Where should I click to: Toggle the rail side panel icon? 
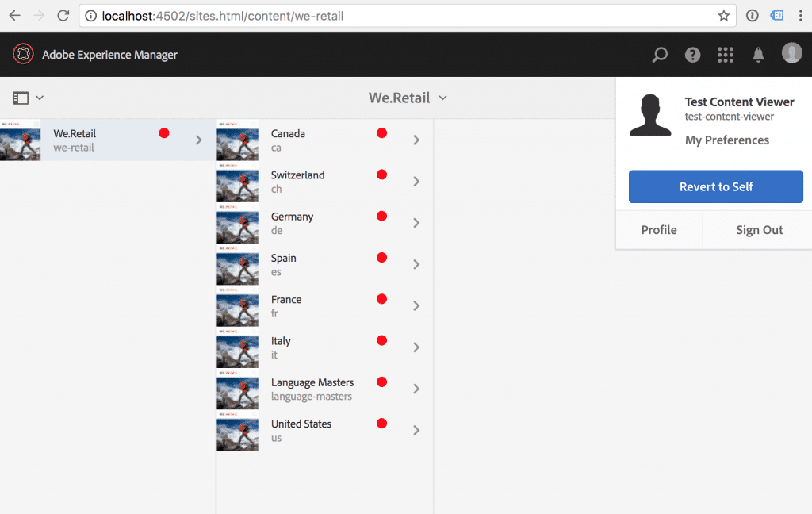pos(21,98)
